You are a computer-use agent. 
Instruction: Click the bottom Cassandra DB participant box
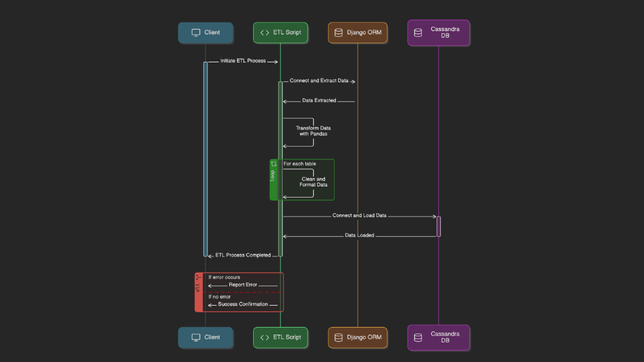coord(439,337)
